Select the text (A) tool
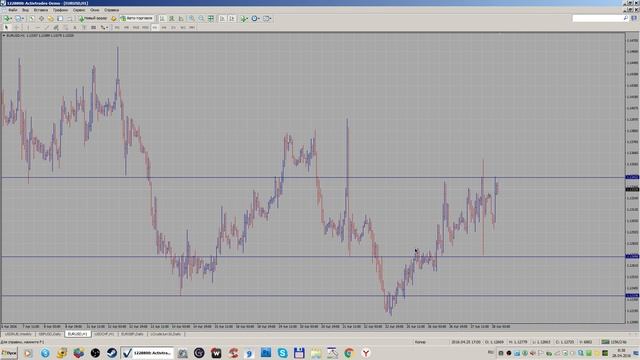Screen dimensions: 640x360 click(x=75, y=27)
